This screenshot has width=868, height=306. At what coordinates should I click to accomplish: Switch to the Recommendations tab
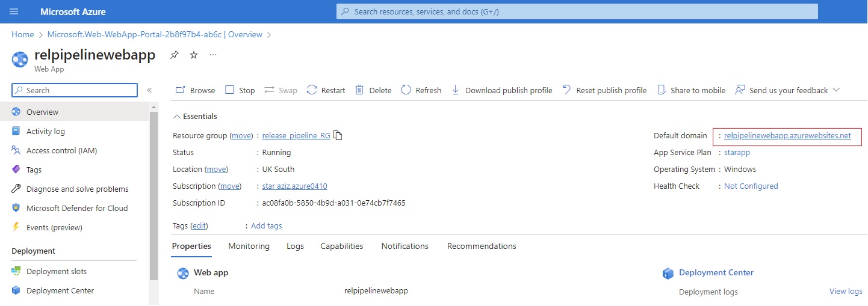click(482, 246)
